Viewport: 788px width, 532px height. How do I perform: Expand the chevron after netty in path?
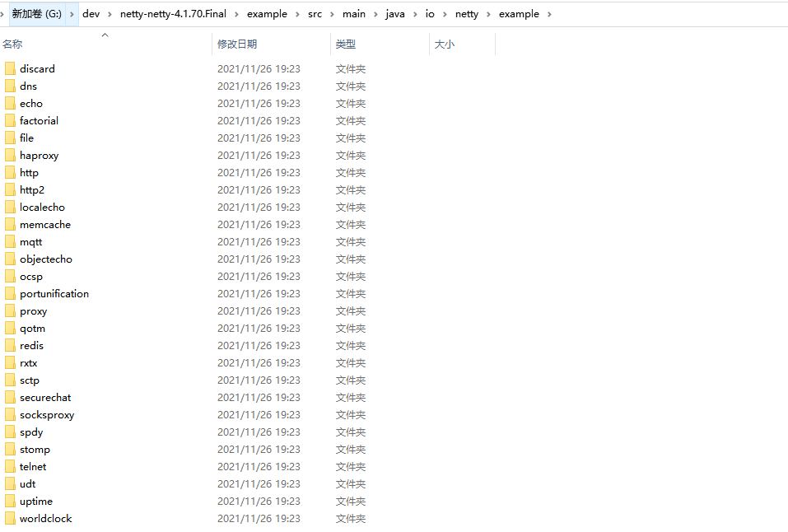point(488,14)
